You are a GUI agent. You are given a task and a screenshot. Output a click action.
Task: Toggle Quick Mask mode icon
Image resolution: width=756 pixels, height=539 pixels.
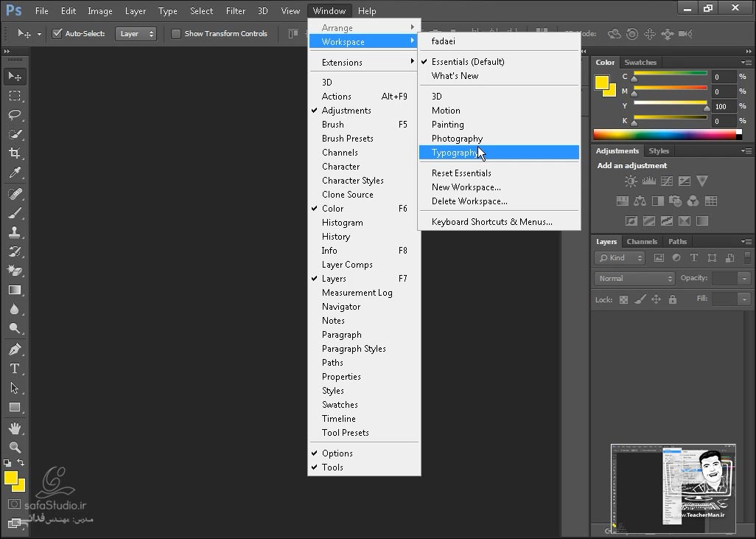(x=15, y=504)
